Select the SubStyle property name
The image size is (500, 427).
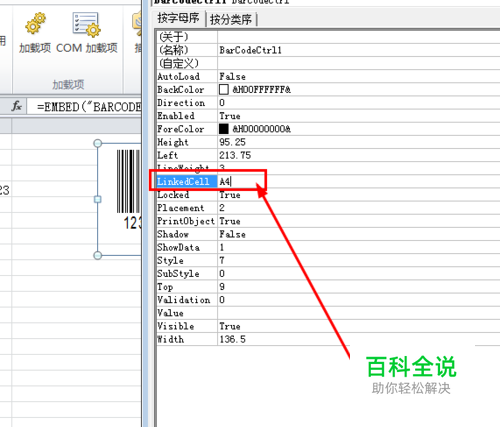click(178, 273)
